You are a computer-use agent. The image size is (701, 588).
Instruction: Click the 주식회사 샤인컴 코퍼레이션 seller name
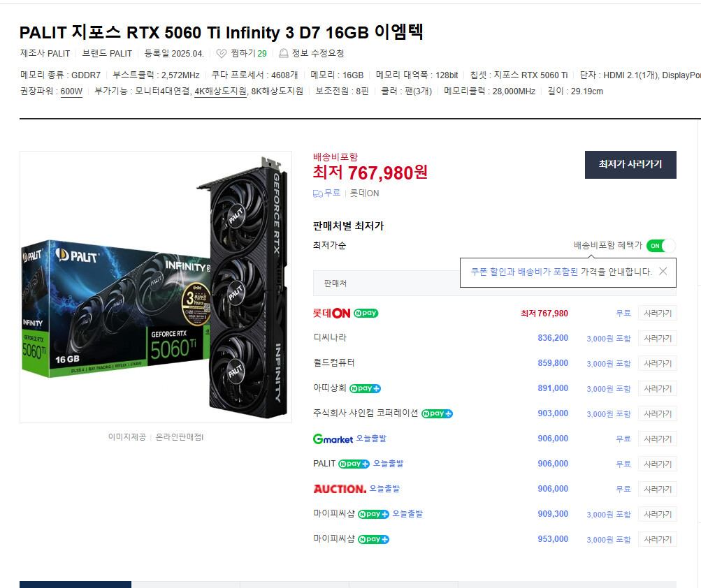click(366, 413)
